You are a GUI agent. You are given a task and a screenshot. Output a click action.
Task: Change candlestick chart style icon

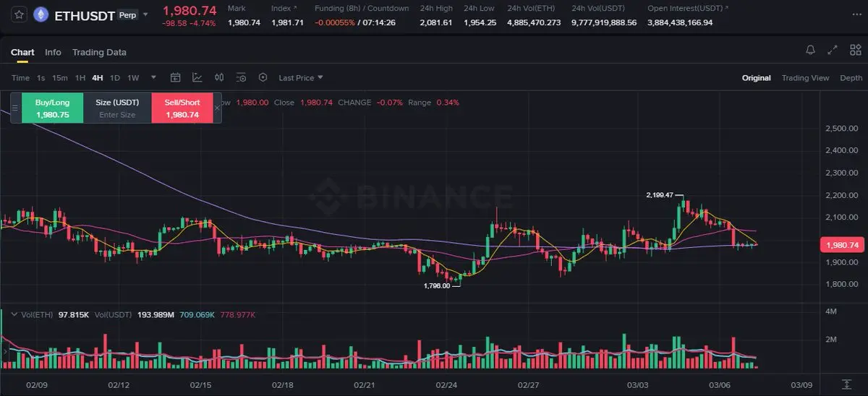[219, 77]
